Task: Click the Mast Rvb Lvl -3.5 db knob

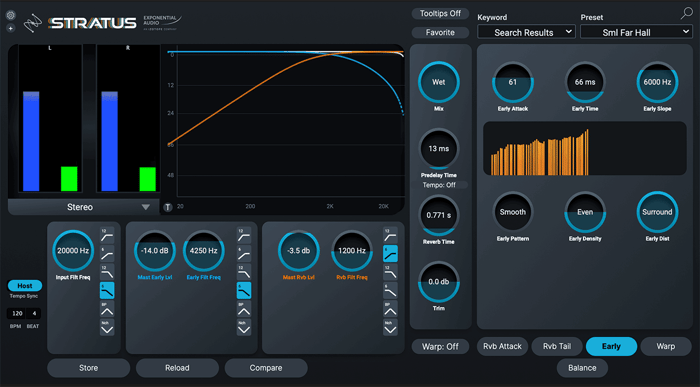Action: [299, 251]
